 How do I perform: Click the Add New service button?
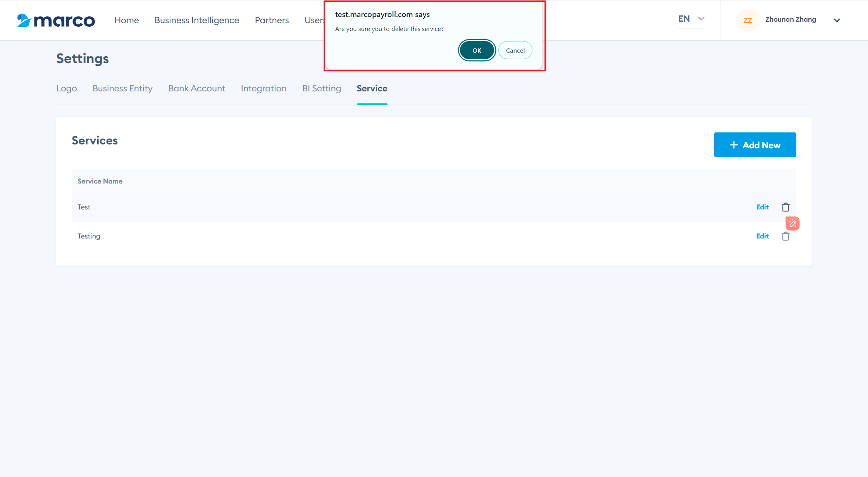(755, 145)
